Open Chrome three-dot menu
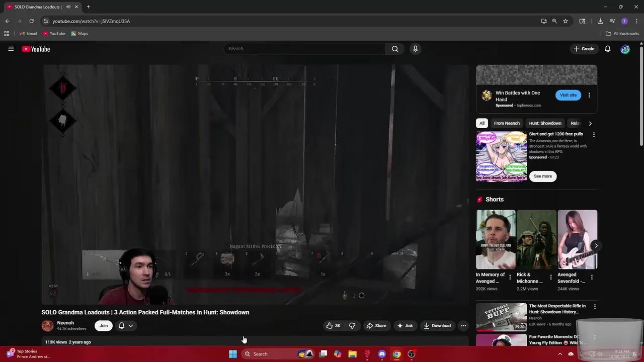 [x=636, y=21]
